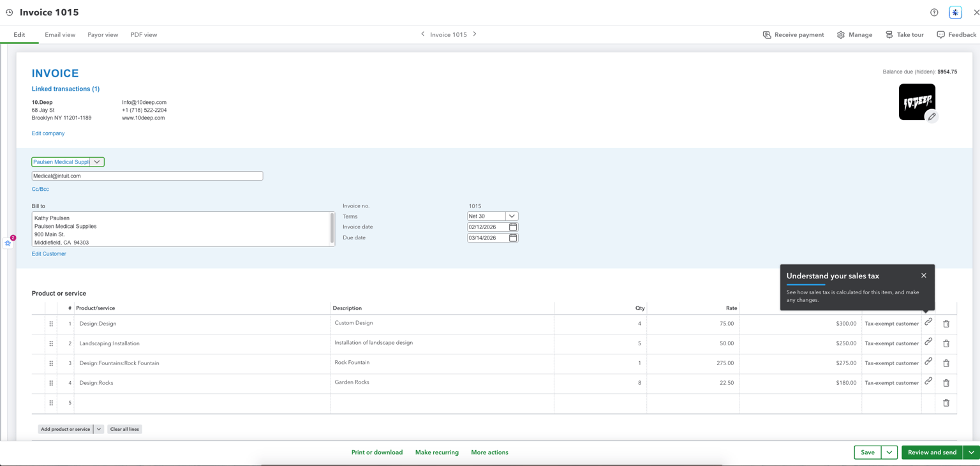Click the Custom Design description cell

(x=442, y=324)
